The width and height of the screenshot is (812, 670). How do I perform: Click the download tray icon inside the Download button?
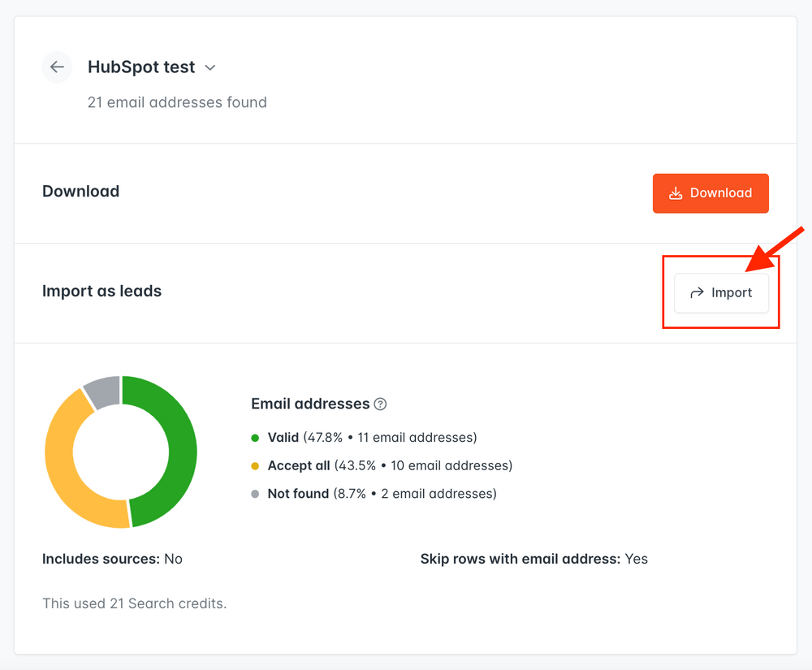coord(676,193)
